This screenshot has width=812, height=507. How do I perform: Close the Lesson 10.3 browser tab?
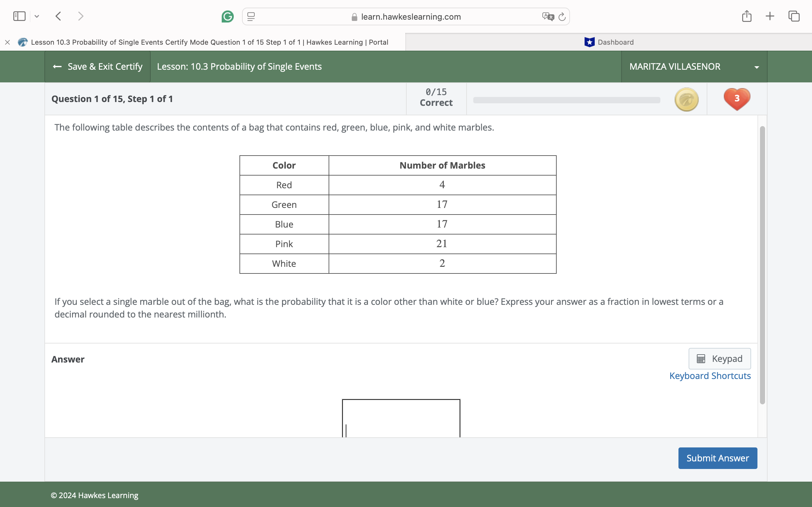coord(7,42)
